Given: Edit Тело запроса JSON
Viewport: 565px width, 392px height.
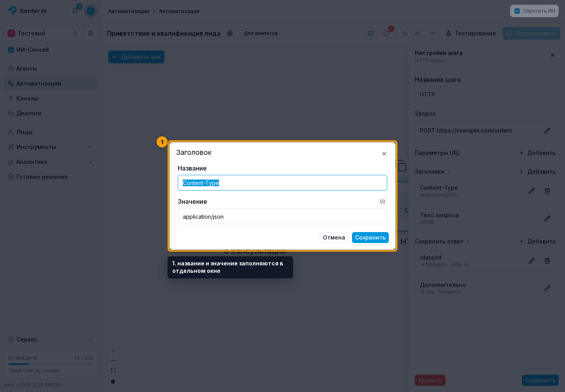Looking at the screenshot, I should click(547, 218).
